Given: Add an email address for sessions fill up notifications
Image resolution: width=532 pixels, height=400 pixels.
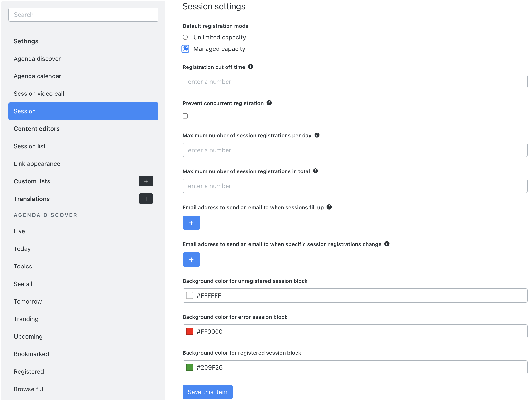Looking at the screenshot, I should click(191, 222).
